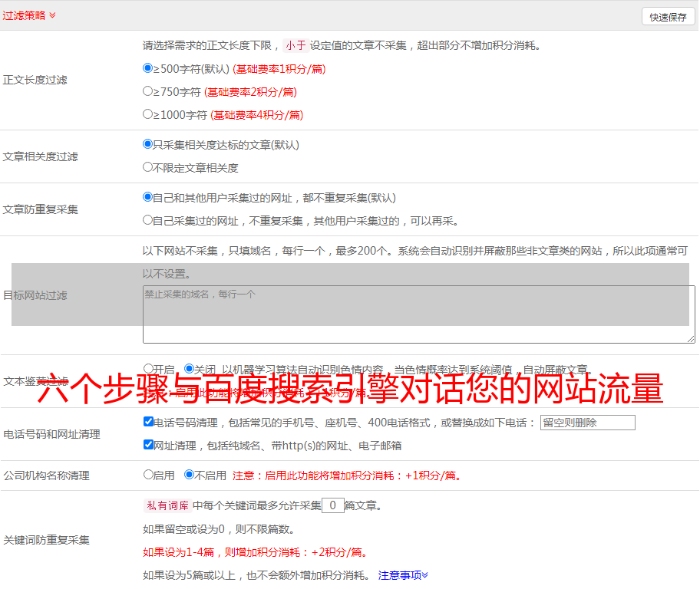Viewport: 700px width, 589px height.
Task: Toggle the 网址清理 checkbox
Action: click(149, 444)
